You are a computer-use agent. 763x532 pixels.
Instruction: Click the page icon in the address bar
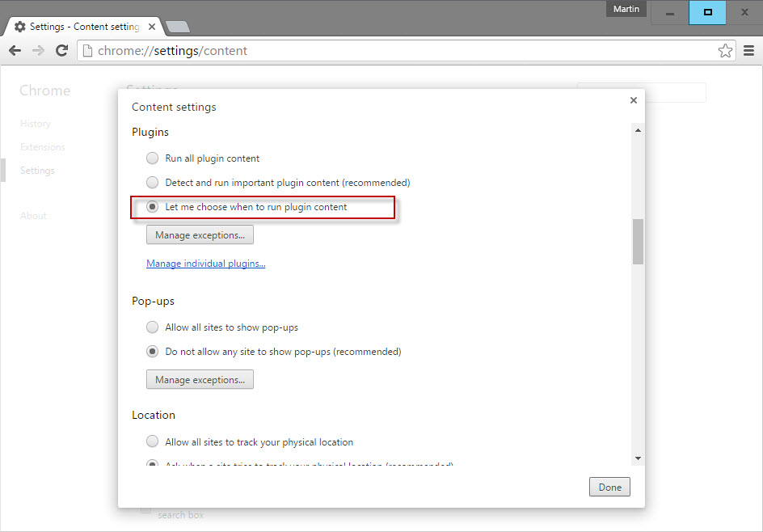coord(87,51)
